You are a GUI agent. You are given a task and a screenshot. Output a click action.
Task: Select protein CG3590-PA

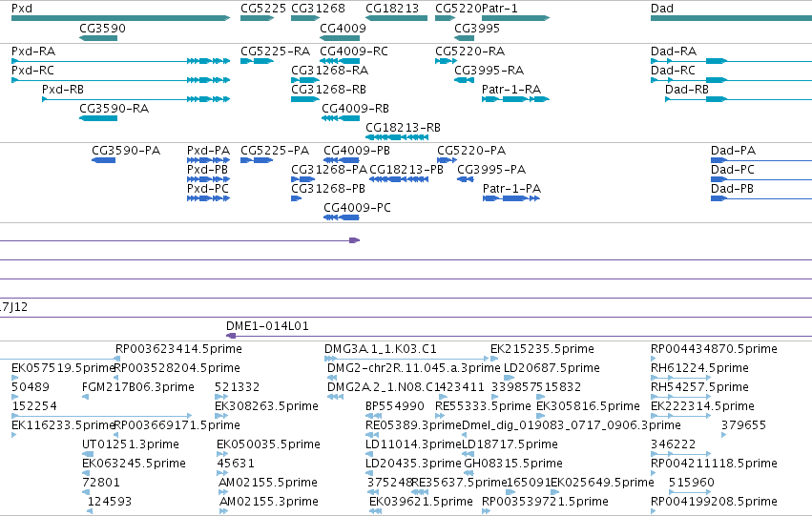(126, 151)
